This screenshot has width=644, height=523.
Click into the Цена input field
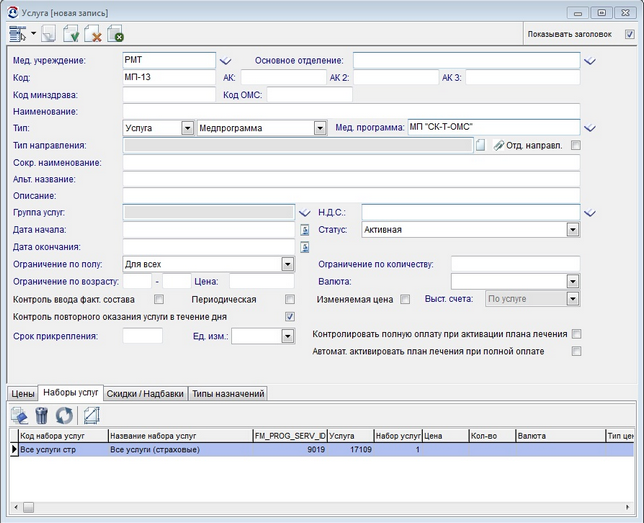[262, 282]
